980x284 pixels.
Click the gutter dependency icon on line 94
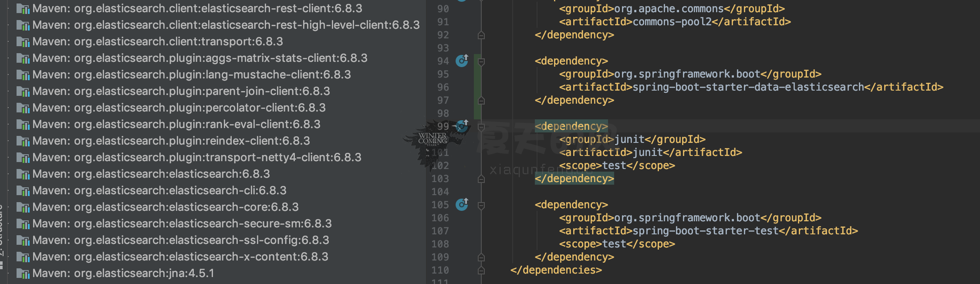(x=462, y=61)
